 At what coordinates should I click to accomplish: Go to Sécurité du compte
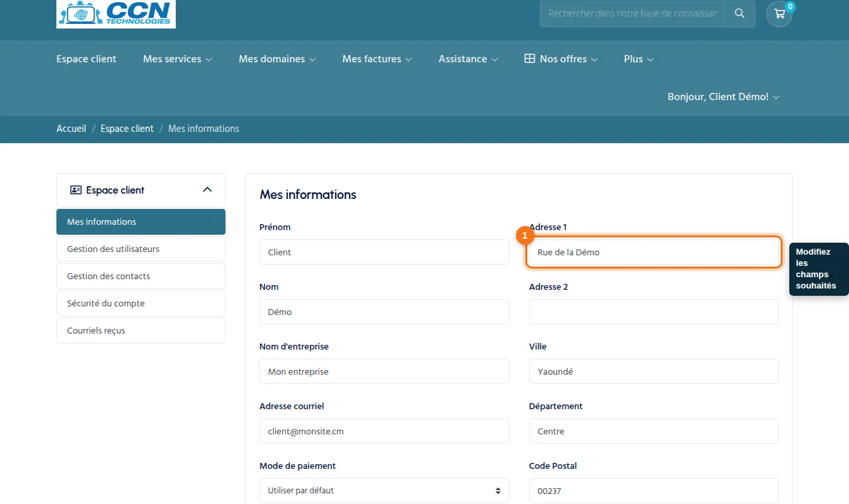[141, 304]
